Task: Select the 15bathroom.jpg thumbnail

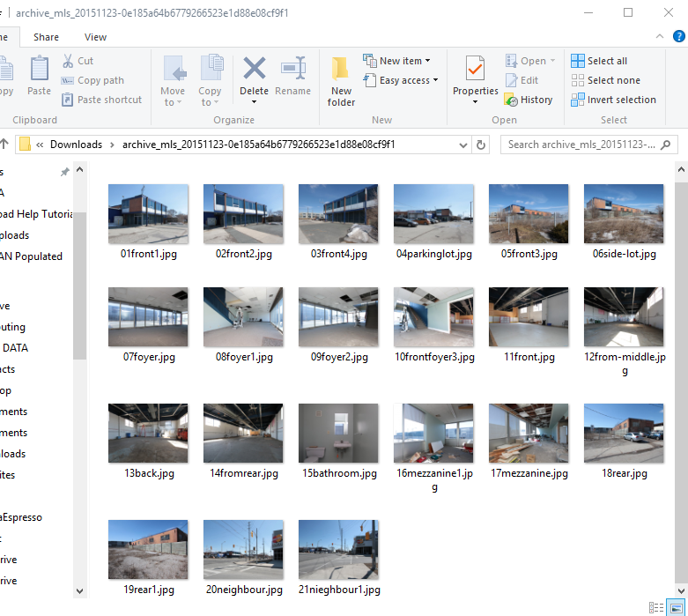Action: pyautogui.click(x=338, y=434)
